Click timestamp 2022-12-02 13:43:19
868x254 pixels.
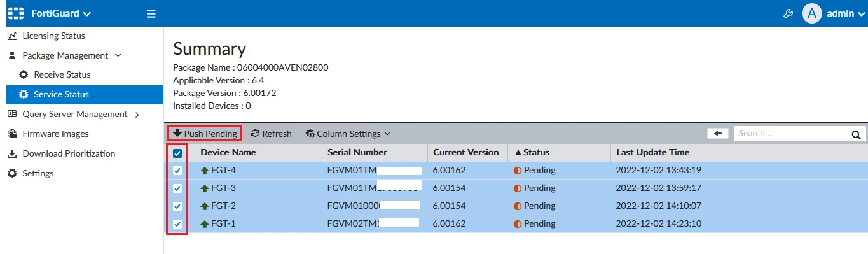(x=659, y=171)
